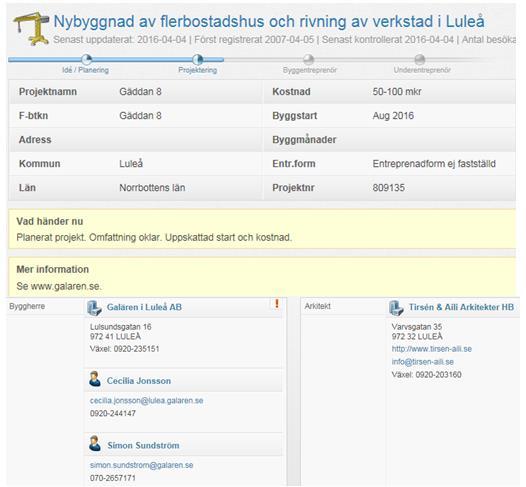Click the address Varvsgatan 35
Image resolution: width=526 pixels, height=487 pixels.
point(417,327)
